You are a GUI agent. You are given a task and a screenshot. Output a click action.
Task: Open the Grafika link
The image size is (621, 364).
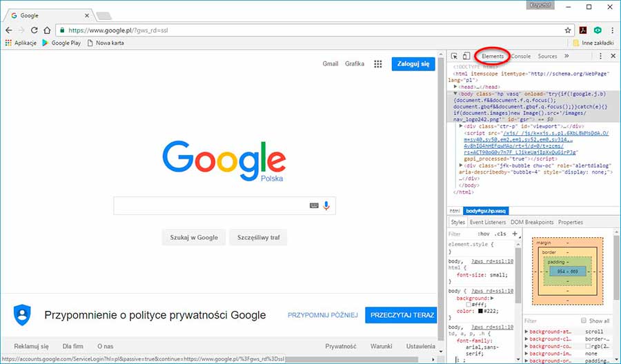[x=355, y=63]
